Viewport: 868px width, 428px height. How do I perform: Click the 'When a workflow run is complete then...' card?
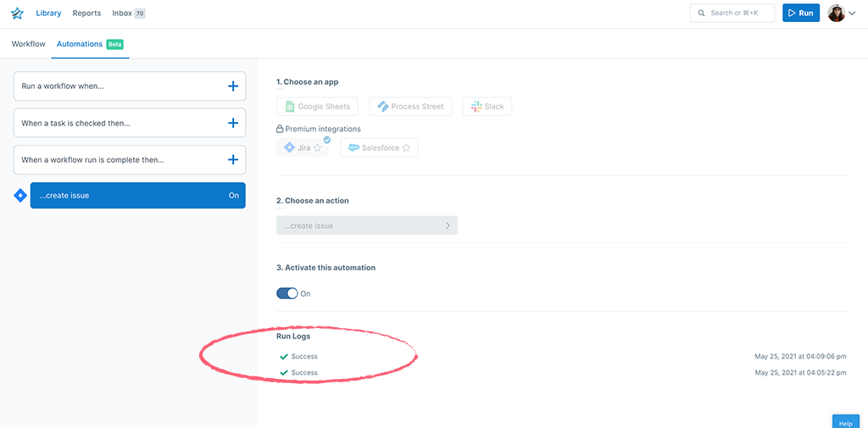point(130,160)
